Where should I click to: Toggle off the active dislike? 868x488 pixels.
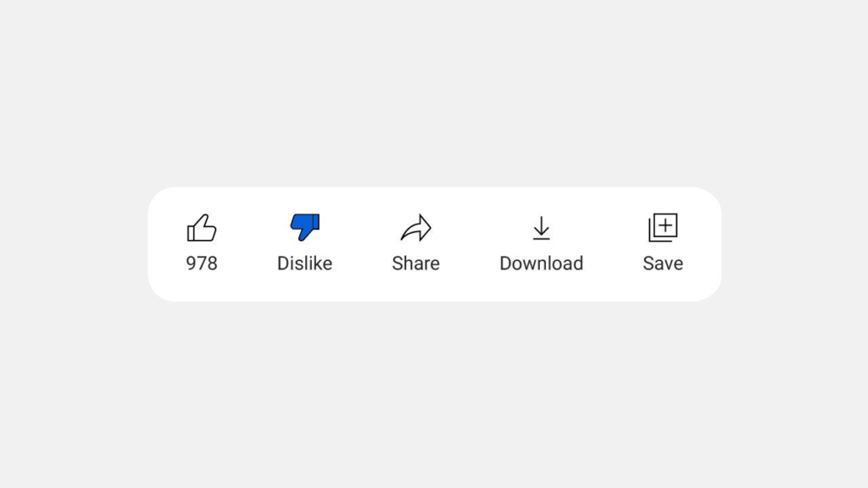click(x=305, y=227)
